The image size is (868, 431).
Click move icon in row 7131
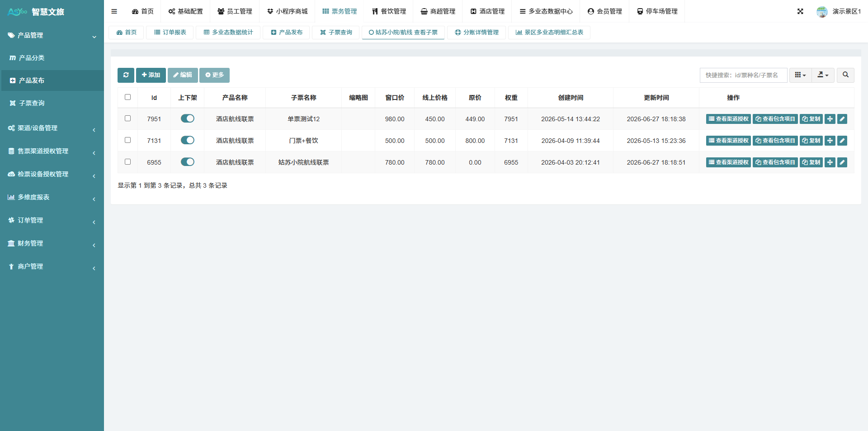(x=830, y=141)
